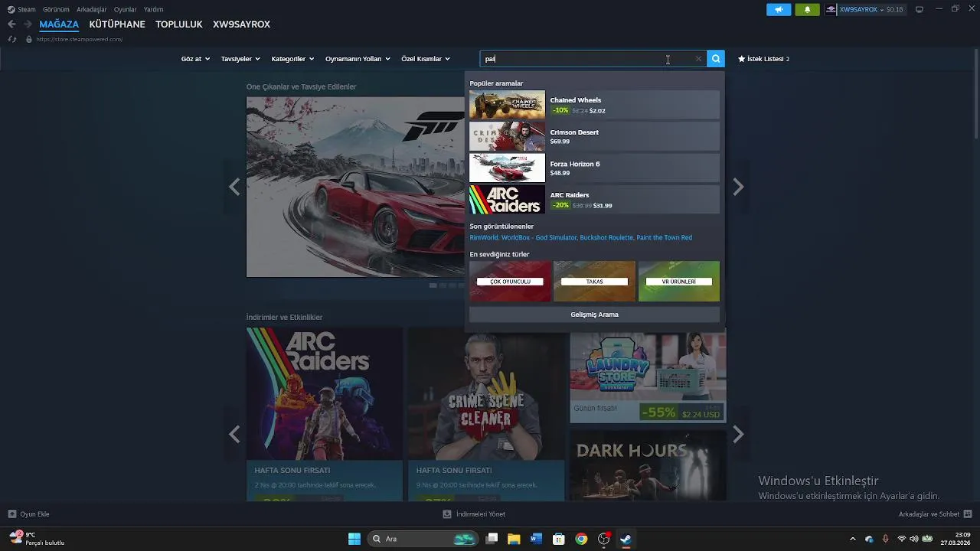980x551 pixels.
Task: Open WorldBox - God Simulator link
Action: 538,238
